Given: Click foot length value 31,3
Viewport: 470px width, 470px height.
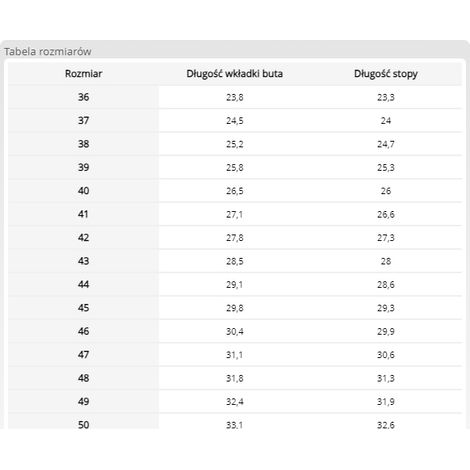Looking at the screenshot, I should pyautogui.click(x=386, y=378).
